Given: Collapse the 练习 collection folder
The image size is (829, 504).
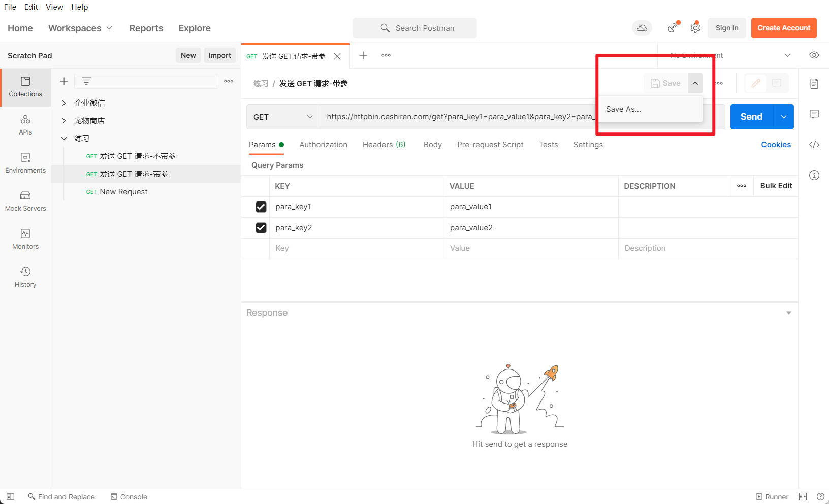Looking at the screenshot, I should coord(64,139).
